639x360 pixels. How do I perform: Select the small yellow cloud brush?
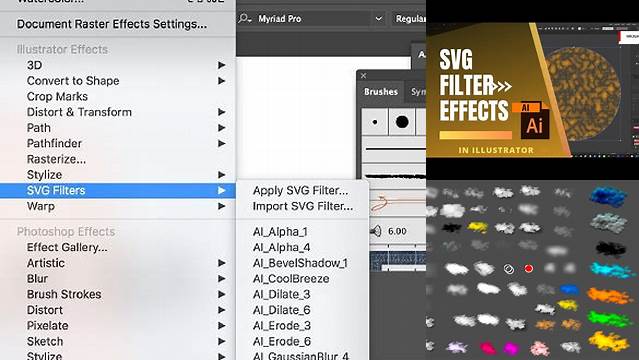[478, 227]
